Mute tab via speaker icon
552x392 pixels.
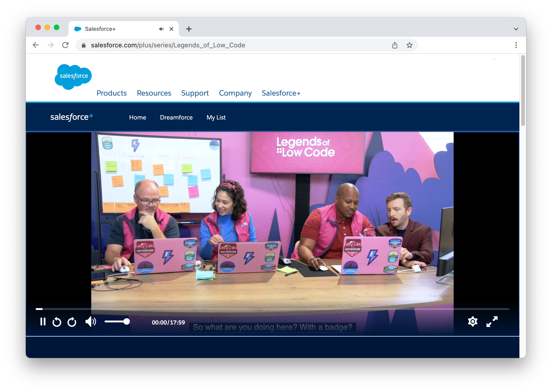(161, 29)
